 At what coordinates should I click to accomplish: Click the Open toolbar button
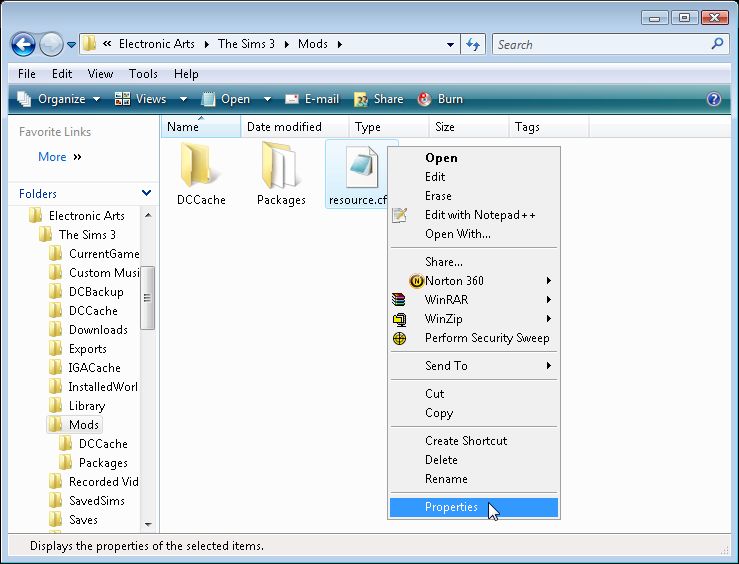(x=226, y=99)
